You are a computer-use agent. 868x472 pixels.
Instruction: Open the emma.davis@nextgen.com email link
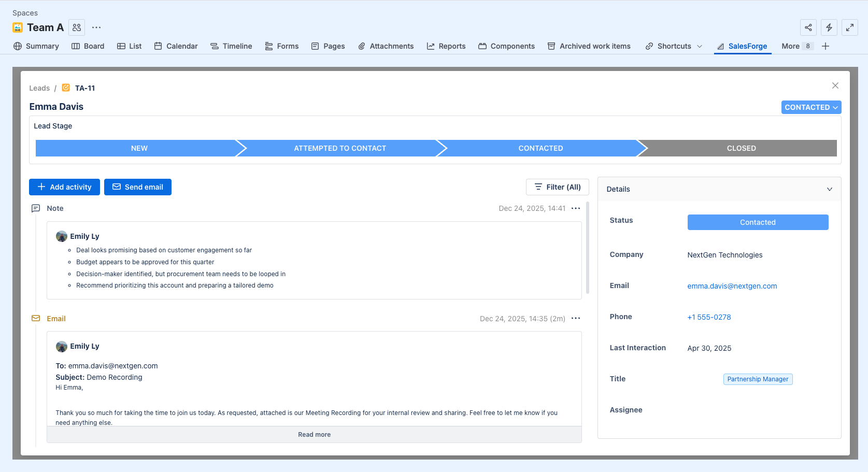pos(732,286)
